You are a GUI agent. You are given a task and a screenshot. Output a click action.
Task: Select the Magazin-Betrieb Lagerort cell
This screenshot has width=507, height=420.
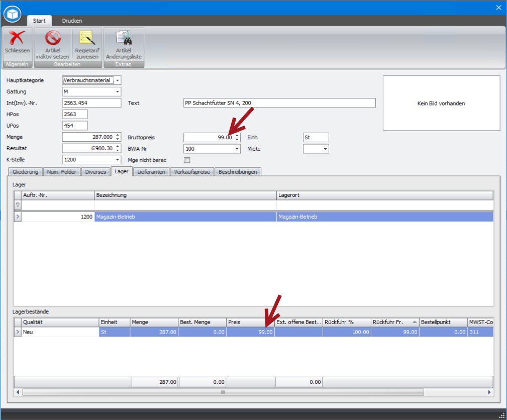[x=385, y=217]
